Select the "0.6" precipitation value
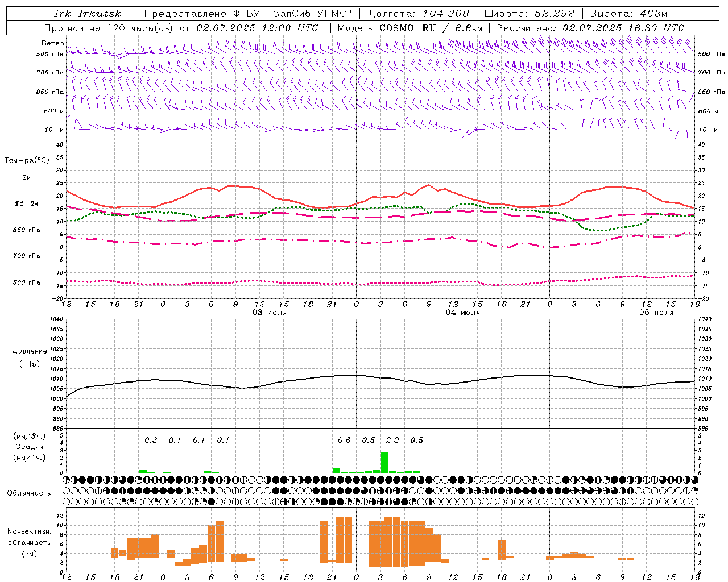 [x=344, y=440]
